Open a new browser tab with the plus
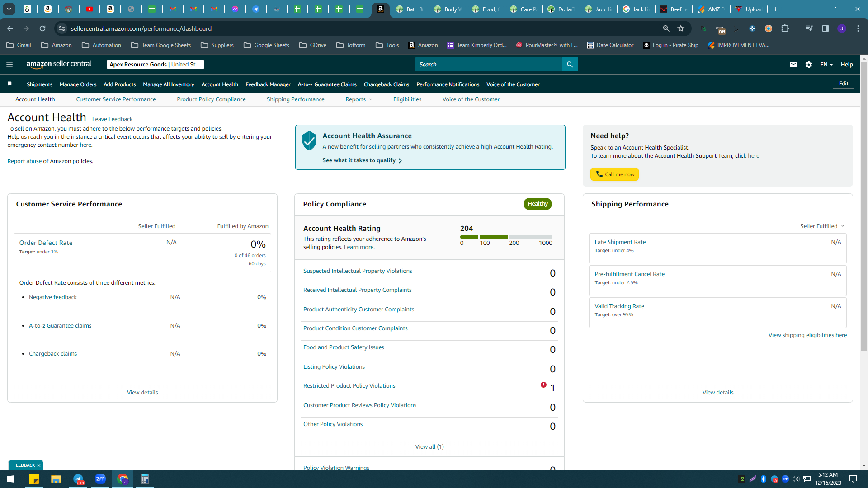This screenshot has height=488, width=868. click(775, 9)
